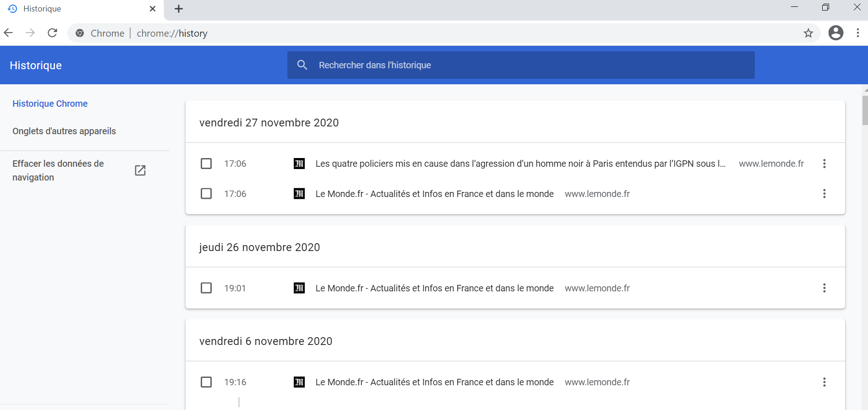This screenshot has height=410, width=868.
Task: Check the box for the IGPN policiers article
Action: point(206,164)
